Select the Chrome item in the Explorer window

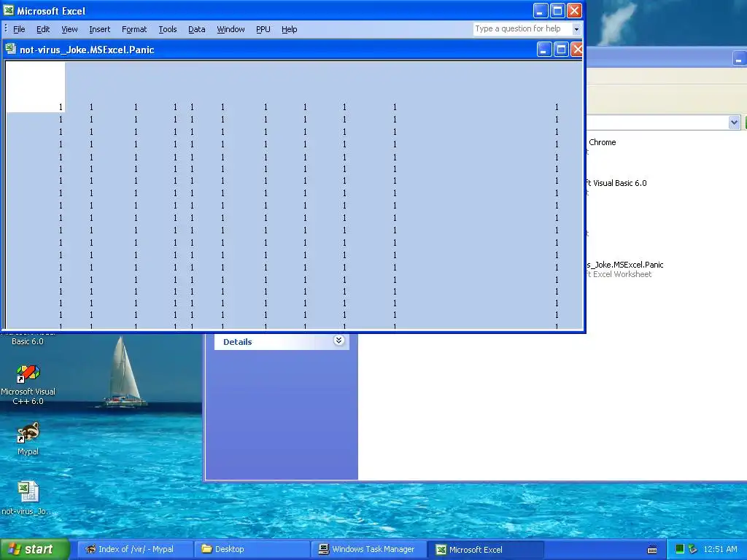click(x=602, y=142)
